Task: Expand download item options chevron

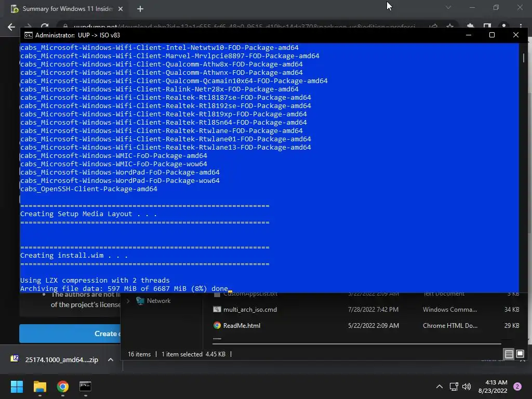Action: point(111,360)
